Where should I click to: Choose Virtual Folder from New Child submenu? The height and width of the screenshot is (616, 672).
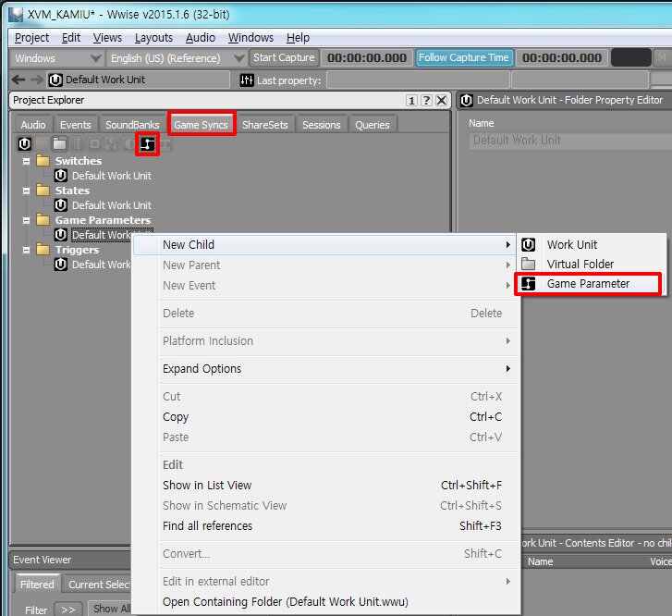pos(592,265)
